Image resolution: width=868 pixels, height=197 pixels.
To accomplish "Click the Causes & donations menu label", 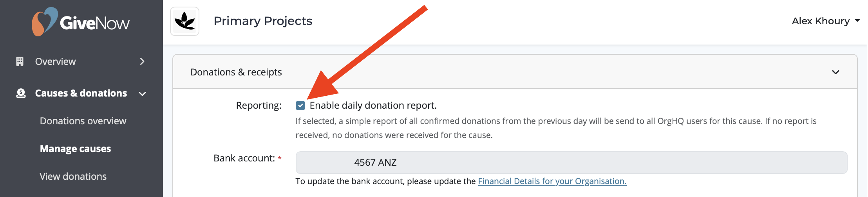I will tap(81, 93).
